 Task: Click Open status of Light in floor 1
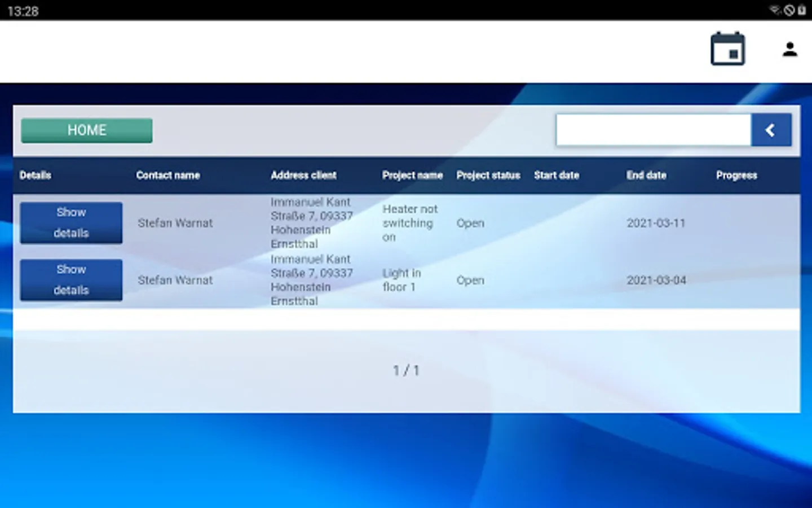470,281
